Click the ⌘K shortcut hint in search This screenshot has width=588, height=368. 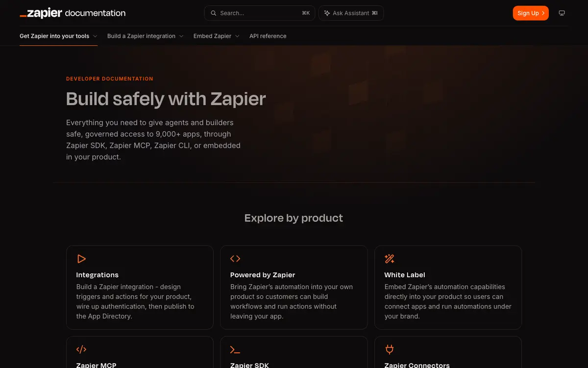pyautogui.click(x=306, y=13)
